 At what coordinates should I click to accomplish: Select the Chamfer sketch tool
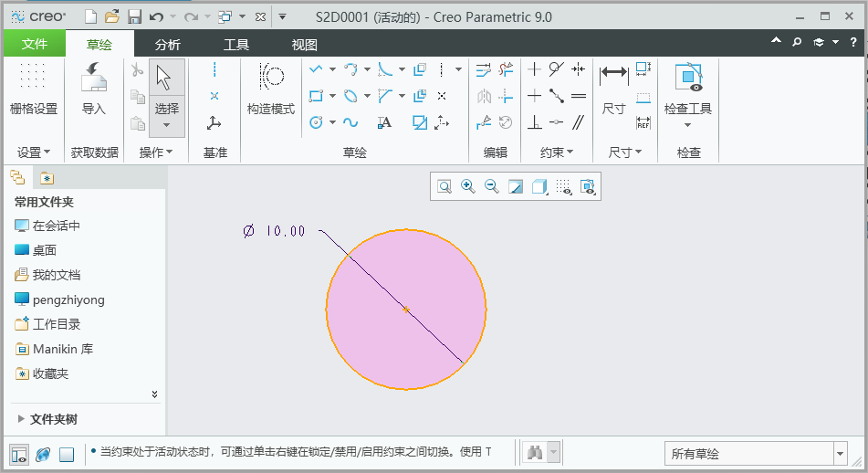point(385,96)
